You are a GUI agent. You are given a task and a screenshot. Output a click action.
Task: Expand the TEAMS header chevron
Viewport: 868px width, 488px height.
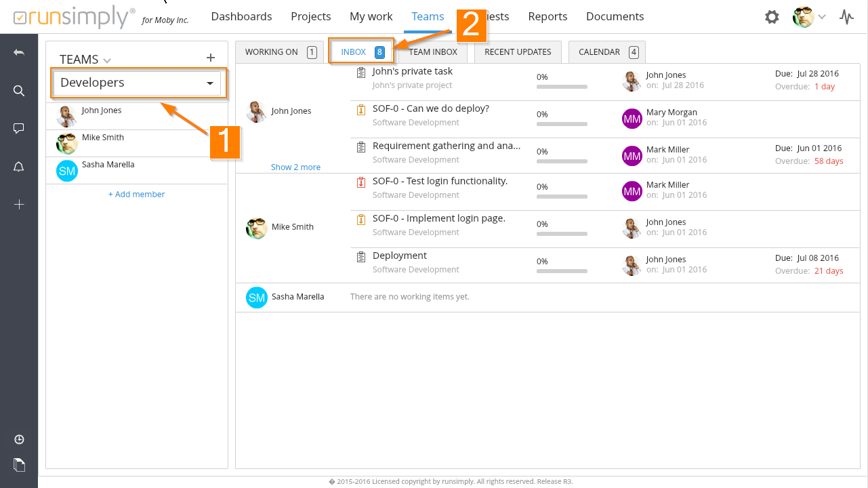click(x=107, y=60)
